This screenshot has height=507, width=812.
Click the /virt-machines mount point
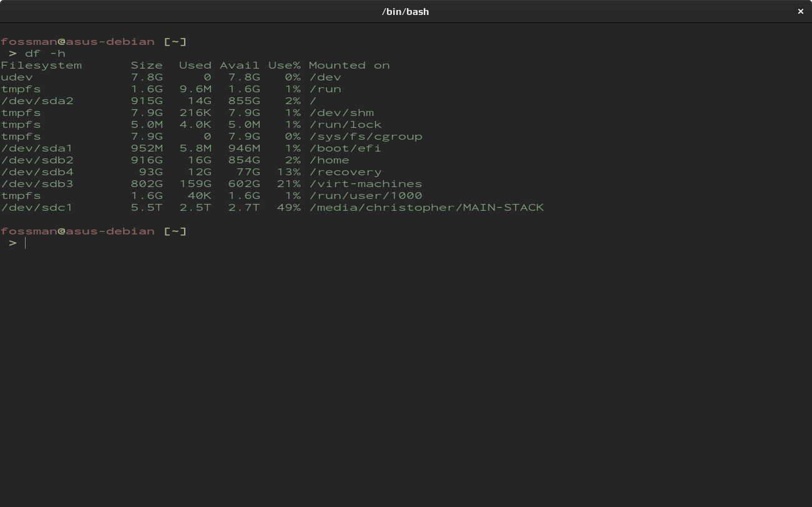point(366,184)
